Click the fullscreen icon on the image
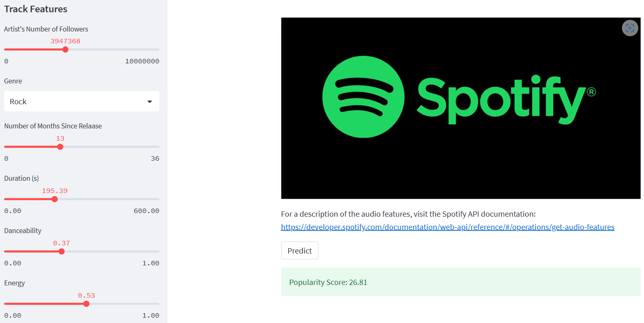 pyautogui.click(x=630, y=28)
